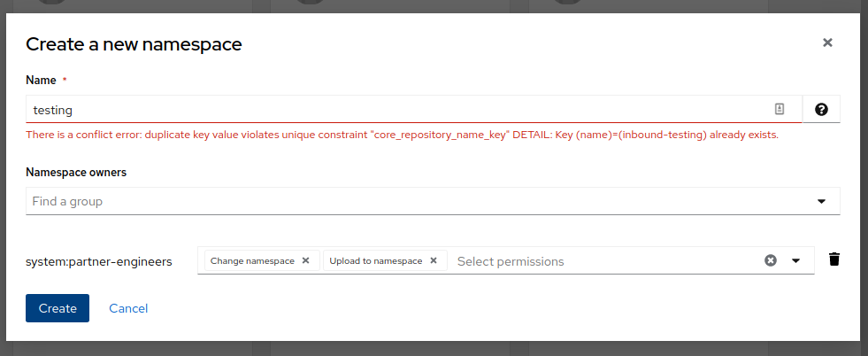The height and width of the screenshot is (356, 868).
Task: Click the Find a group search field
Action: coord(416,201)
